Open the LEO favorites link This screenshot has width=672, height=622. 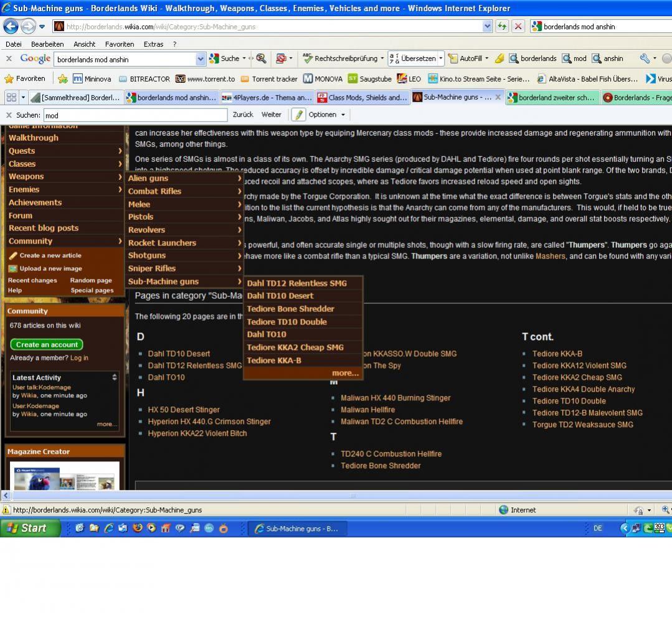click(409, 79)
